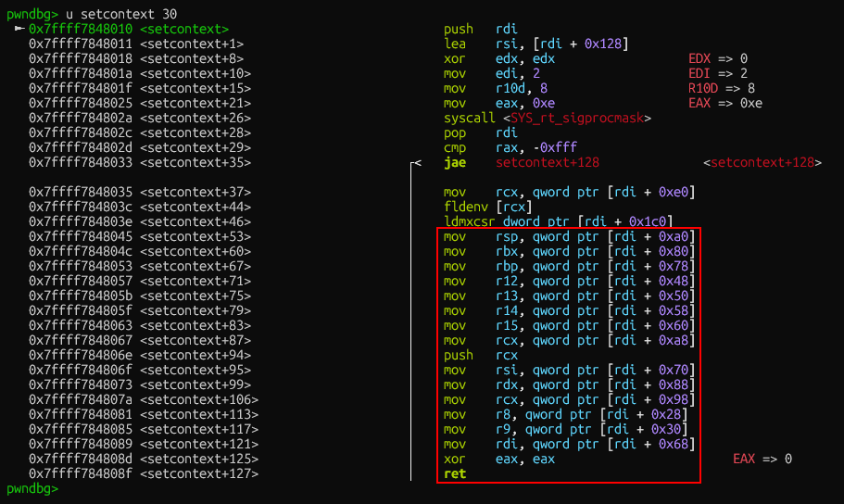Viewport: 844px width, 504px height.
Task: Click the branch arrowhead left of jae
Action: click(416, 163)
